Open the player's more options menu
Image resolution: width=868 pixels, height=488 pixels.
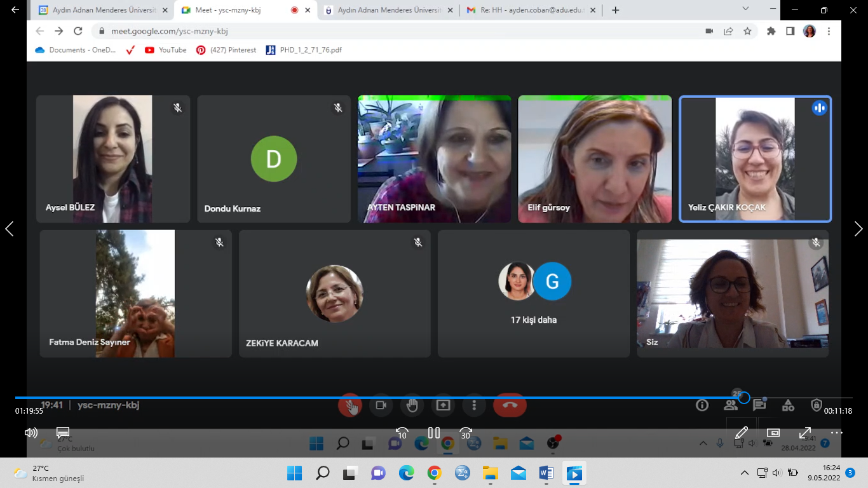pyautogui.click(x=836, y=433)
